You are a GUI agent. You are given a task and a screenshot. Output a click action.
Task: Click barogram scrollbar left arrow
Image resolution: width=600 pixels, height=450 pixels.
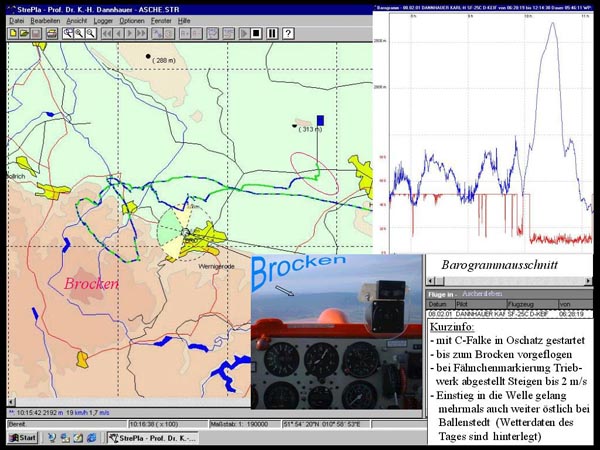[430, 281]
